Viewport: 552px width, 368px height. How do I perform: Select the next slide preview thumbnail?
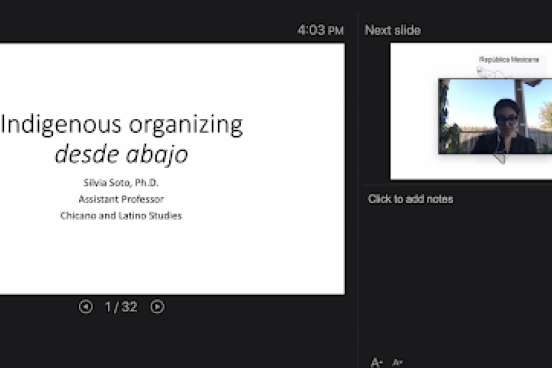click(x=471, y=111)
